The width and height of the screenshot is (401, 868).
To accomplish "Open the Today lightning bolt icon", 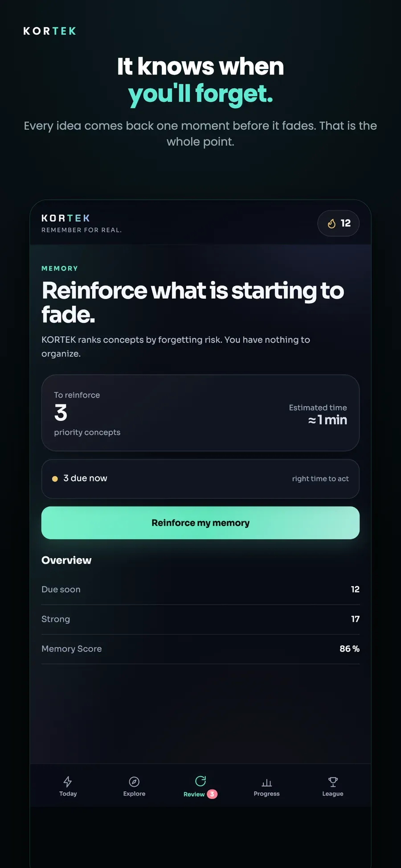I will click(x=68, y=782).
